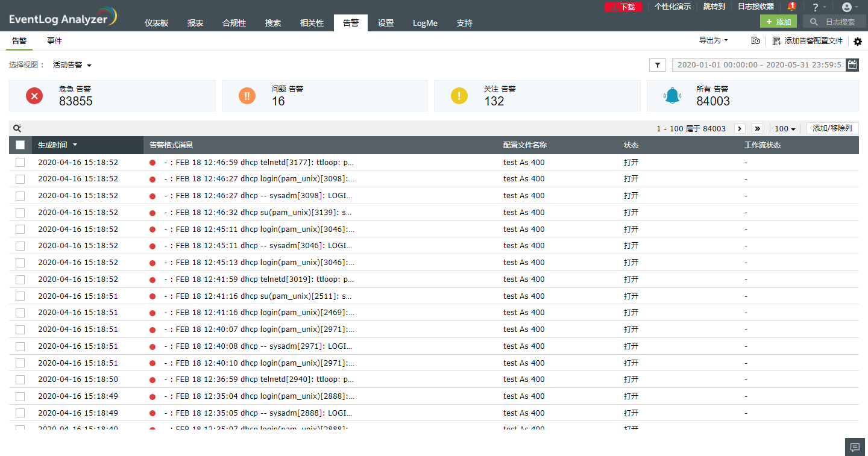Image resolution: width=868 pixels, height=456 pixels.
Task: Go to last page of alerts
Action: coord(757,128)
